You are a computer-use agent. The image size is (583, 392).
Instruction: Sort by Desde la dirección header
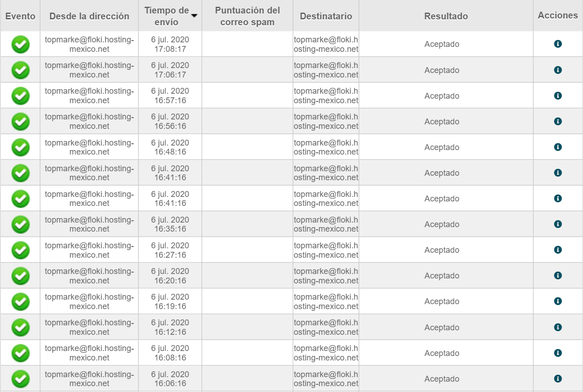[x=89, y=16]
